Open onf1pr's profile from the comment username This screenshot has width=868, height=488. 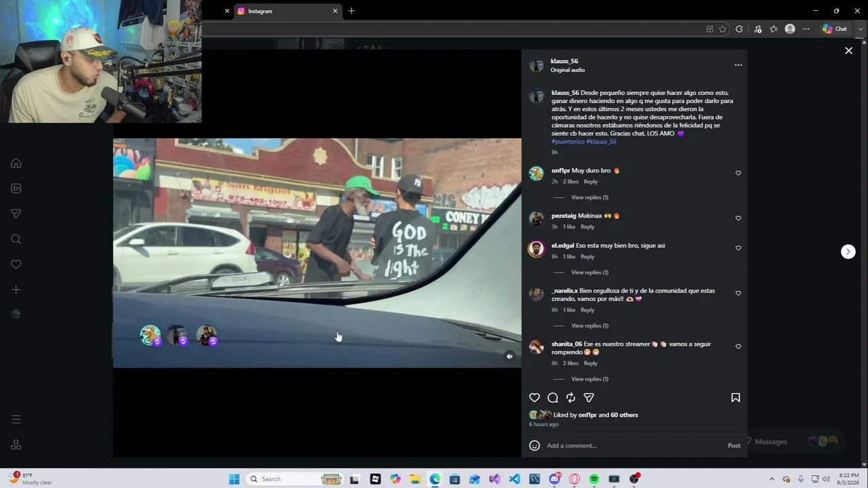561,171
